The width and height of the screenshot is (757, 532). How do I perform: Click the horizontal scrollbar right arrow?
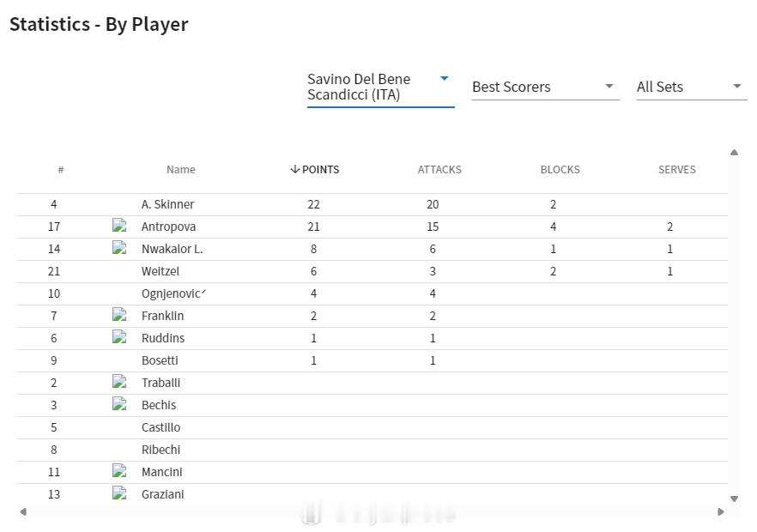[x=721, y=511]
